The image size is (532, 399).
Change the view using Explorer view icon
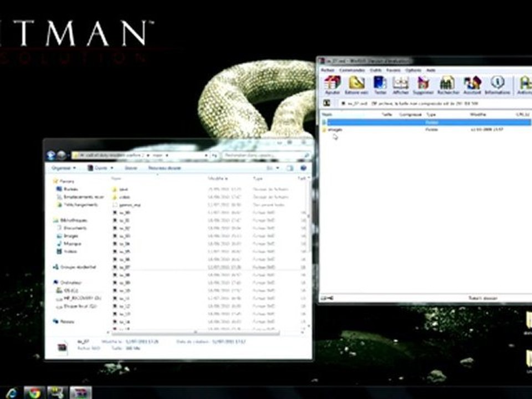pos(270,168)
